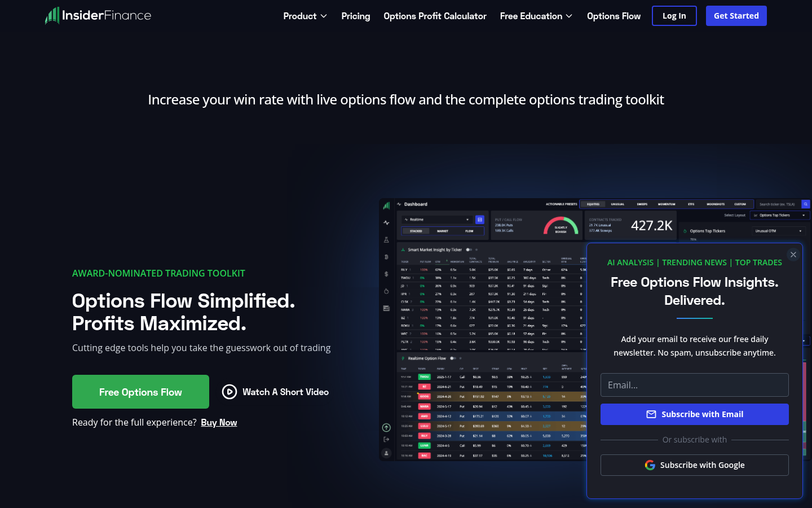Click the Slightly Bearish put/call gauge
The height and width of the screenshot is (508, 812).
[x=561, y=225]
